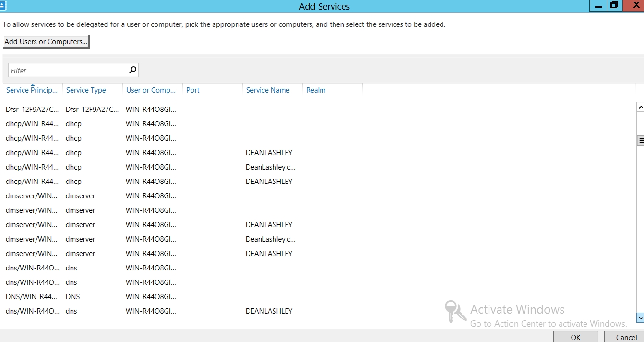644x342 pixels.
Task: Sort by User or Computer column header
Action: point(151,90)
